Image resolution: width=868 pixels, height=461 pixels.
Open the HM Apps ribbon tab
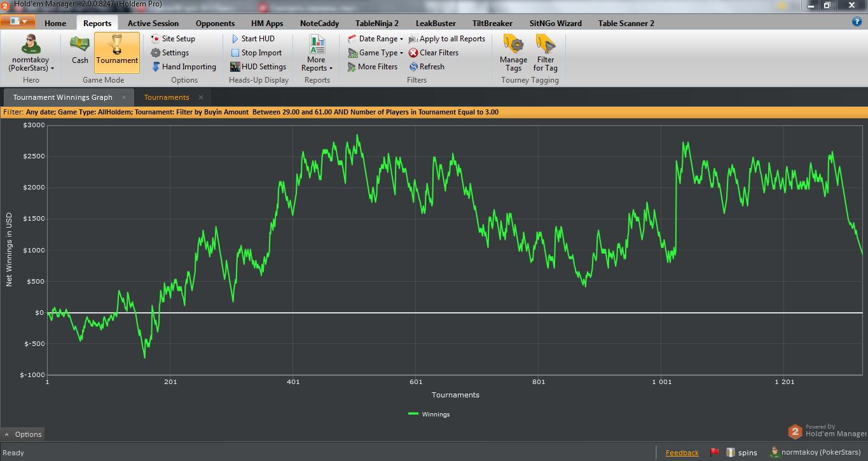[x=267, y=24]
